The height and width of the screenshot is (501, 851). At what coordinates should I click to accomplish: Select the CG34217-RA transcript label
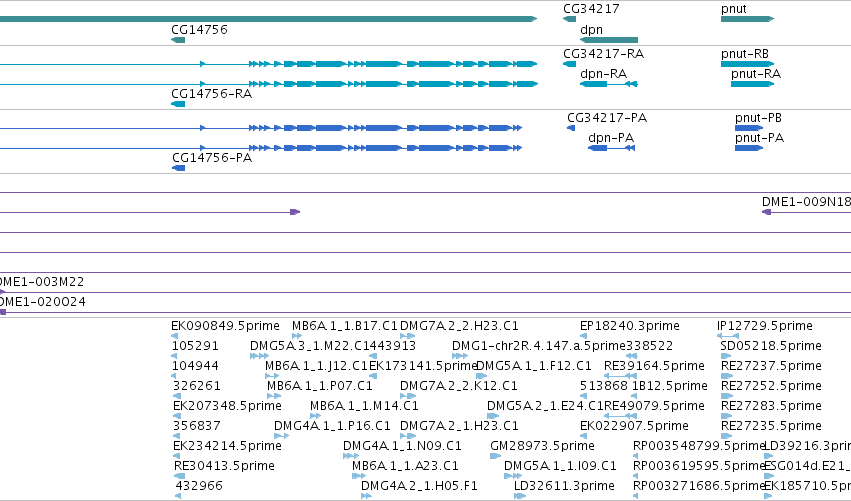604,54
